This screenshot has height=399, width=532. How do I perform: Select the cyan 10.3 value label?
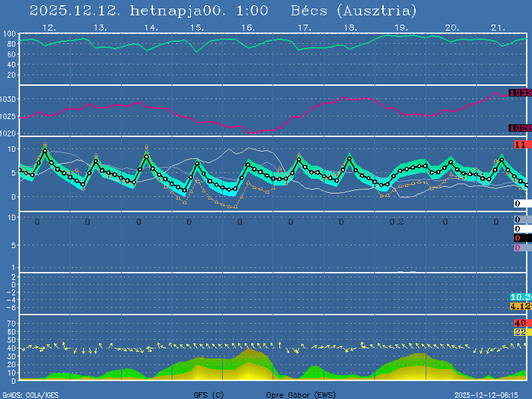[520, 297]
